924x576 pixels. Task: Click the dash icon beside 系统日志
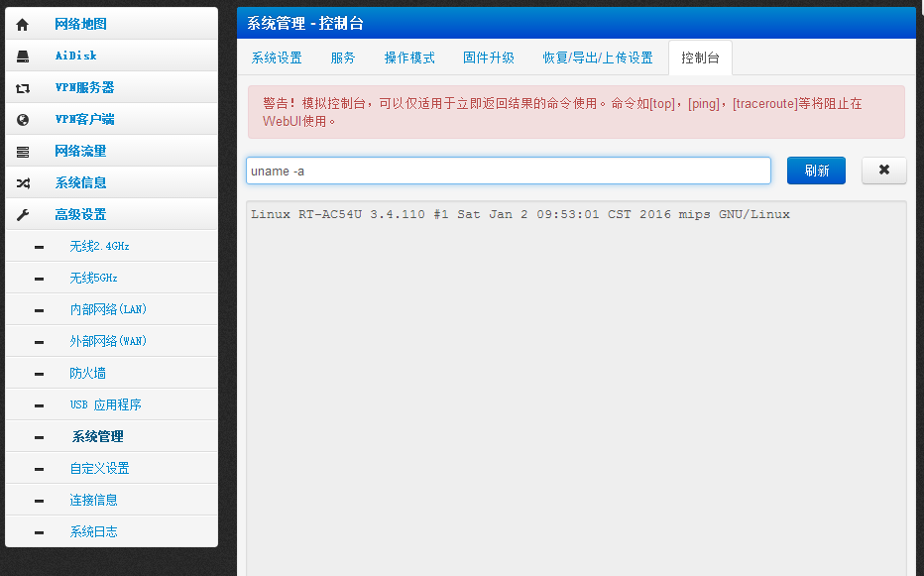pos(39,532)
